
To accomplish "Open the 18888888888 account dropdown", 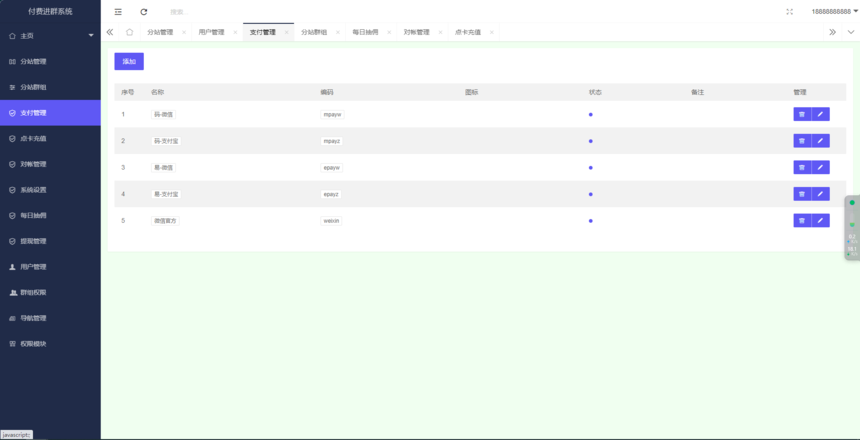I will point(834,12).
